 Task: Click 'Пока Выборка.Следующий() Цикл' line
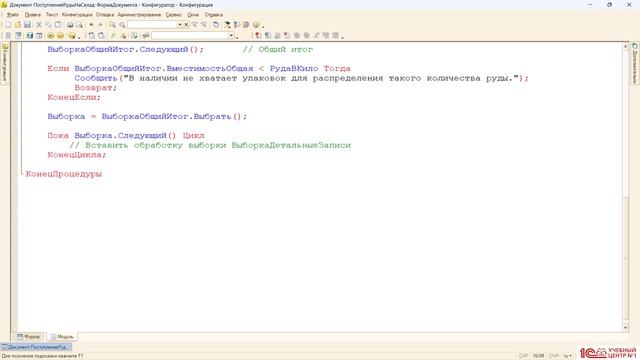[126, 136]
